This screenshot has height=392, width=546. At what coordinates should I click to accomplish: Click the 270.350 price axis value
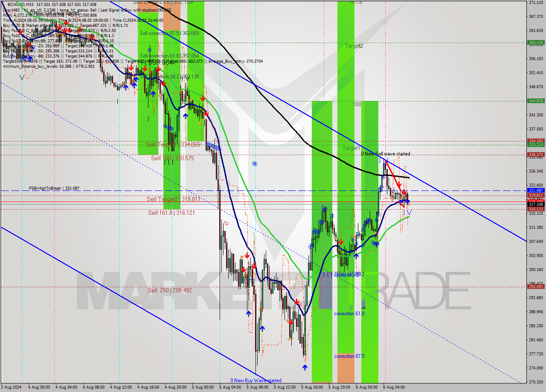coord(536,382)
